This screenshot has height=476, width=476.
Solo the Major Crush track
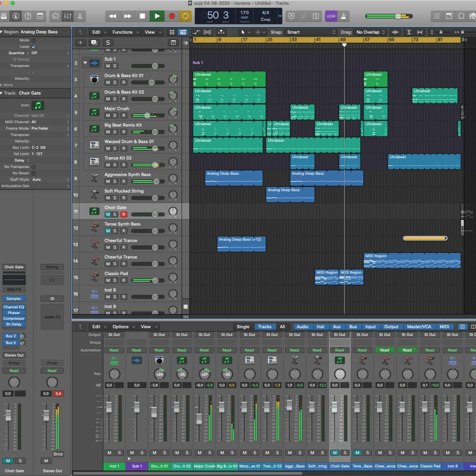(x=115, y=115)
